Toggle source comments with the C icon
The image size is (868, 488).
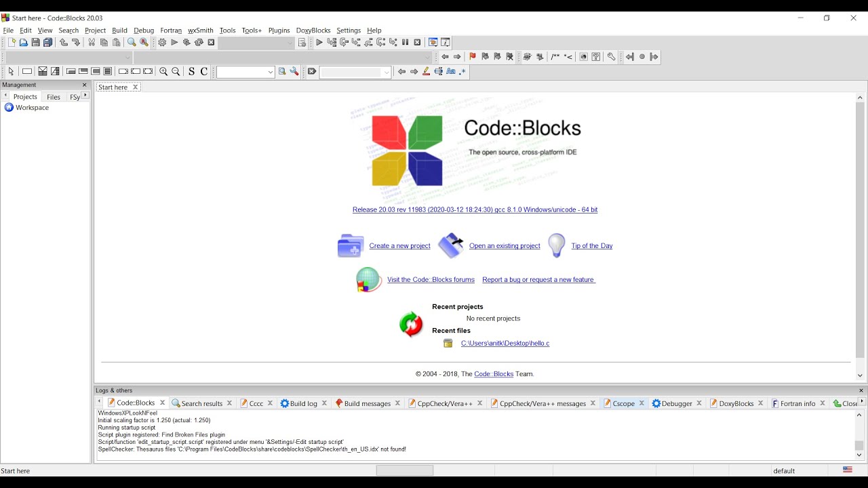pos(204,72)
